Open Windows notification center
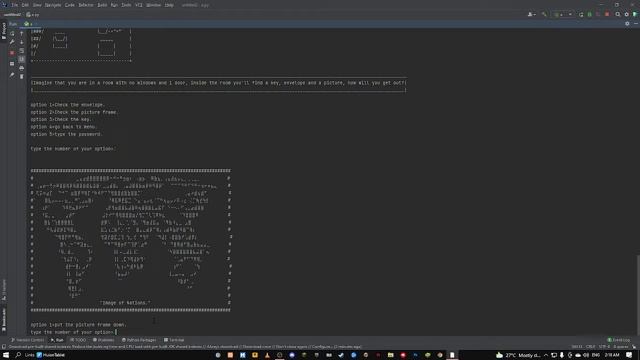 629,355
